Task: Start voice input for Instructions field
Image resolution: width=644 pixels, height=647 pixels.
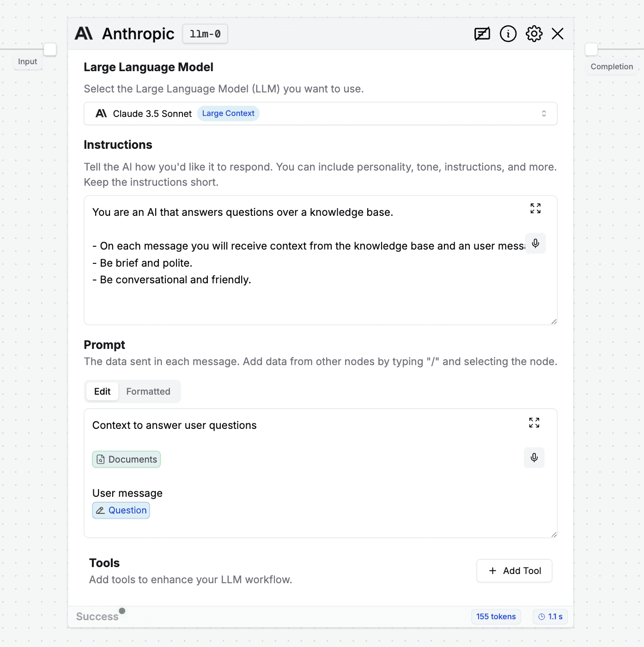Action: point(535,244)
